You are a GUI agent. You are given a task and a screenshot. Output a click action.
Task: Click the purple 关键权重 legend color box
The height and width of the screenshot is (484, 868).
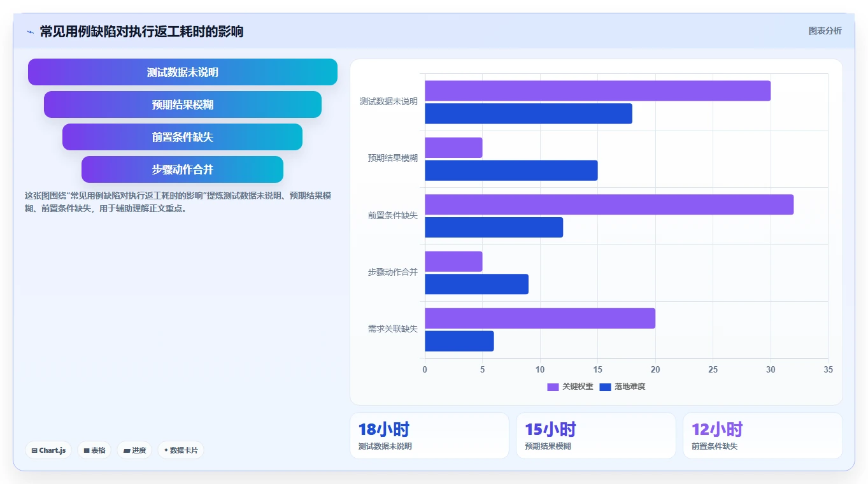tap(553, 387)
